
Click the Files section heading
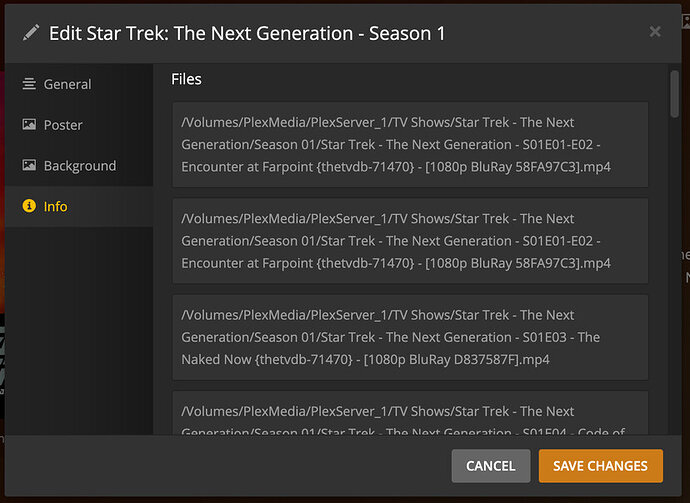point(186,79)
